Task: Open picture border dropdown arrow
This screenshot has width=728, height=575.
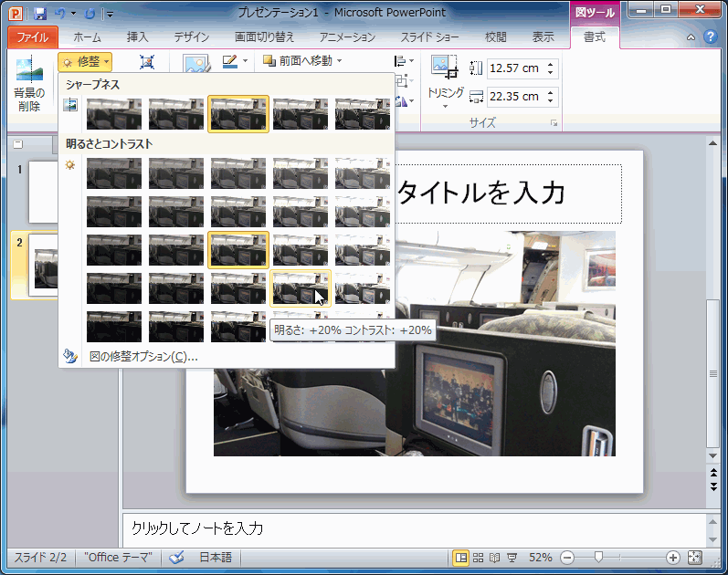Action: 245,61
